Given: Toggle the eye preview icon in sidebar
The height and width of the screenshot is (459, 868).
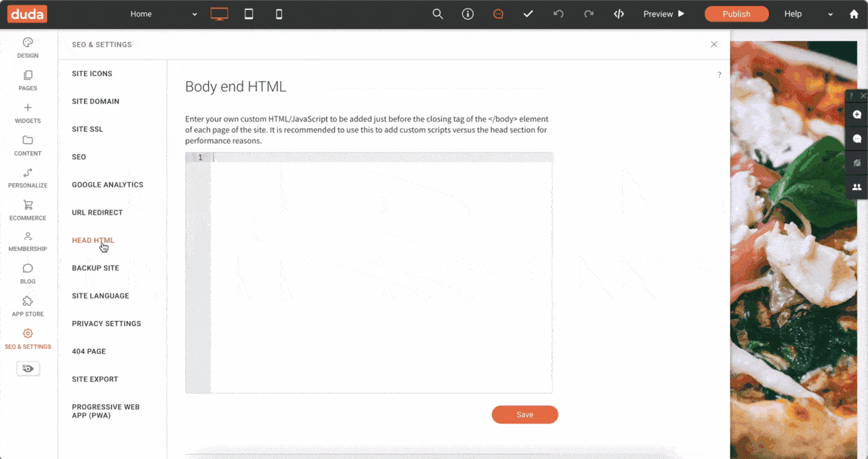Looking at the screenshot, I should coord(28,369).
